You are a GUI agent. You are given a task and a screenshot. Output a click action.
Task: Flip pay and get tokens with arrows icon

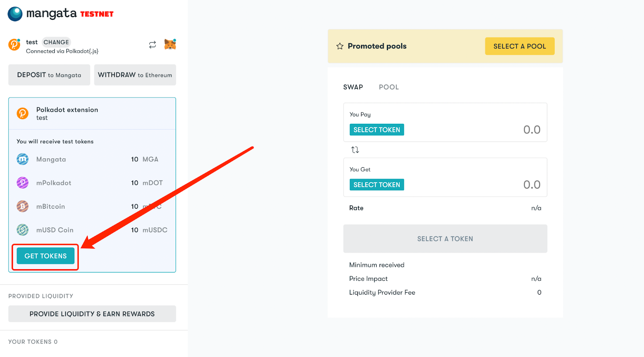click(355, 149)
